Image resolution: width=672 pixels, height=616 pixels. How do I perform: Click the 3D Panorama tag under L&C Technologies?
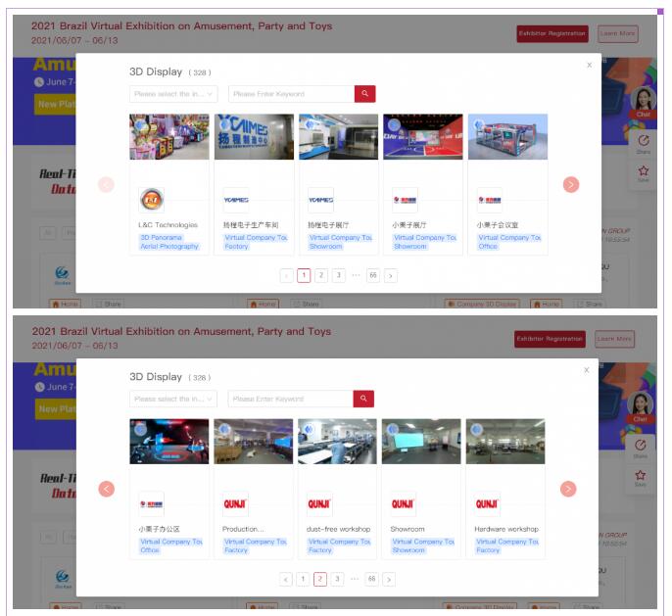(157, 237)
